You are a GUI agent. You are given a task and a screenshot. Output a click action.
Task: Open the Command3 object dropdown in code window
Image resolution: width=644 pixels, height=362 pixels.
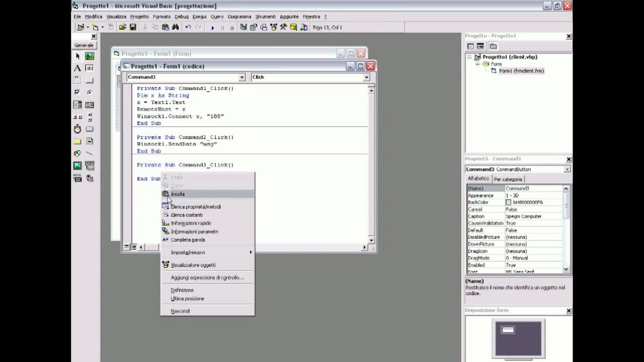242,77
